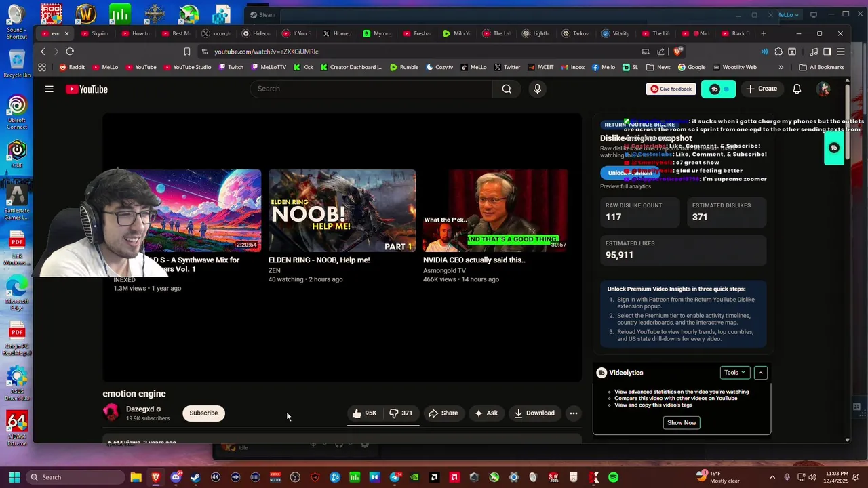Open Windows Start menu

pyautogui.click(x=14, y=477)
